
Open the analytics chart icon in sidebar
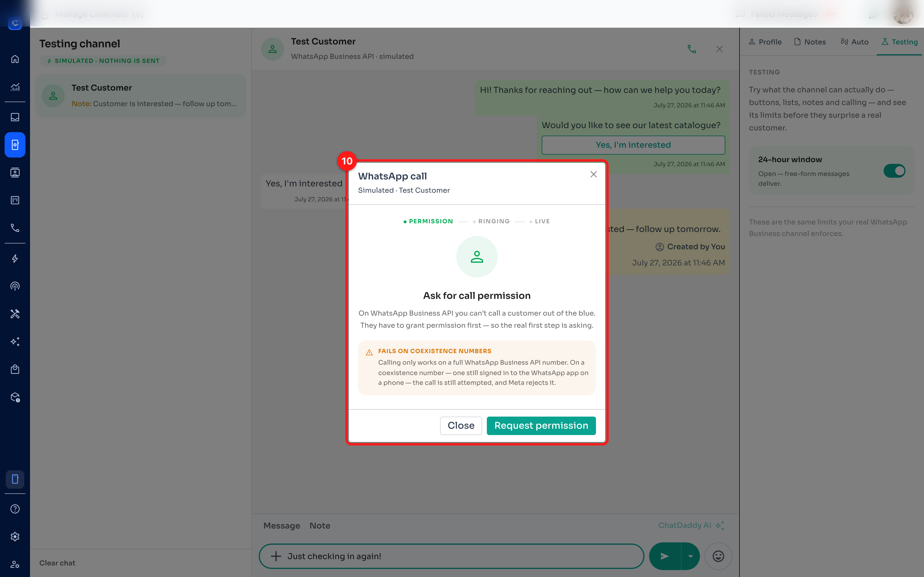tap(15, 87)
